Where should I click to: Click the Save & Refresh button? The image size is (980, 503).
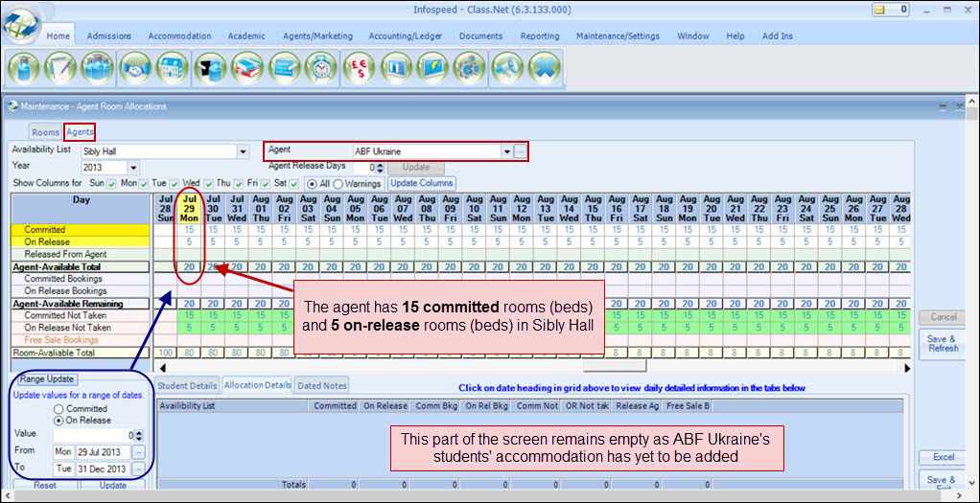[x=942, y=343]
